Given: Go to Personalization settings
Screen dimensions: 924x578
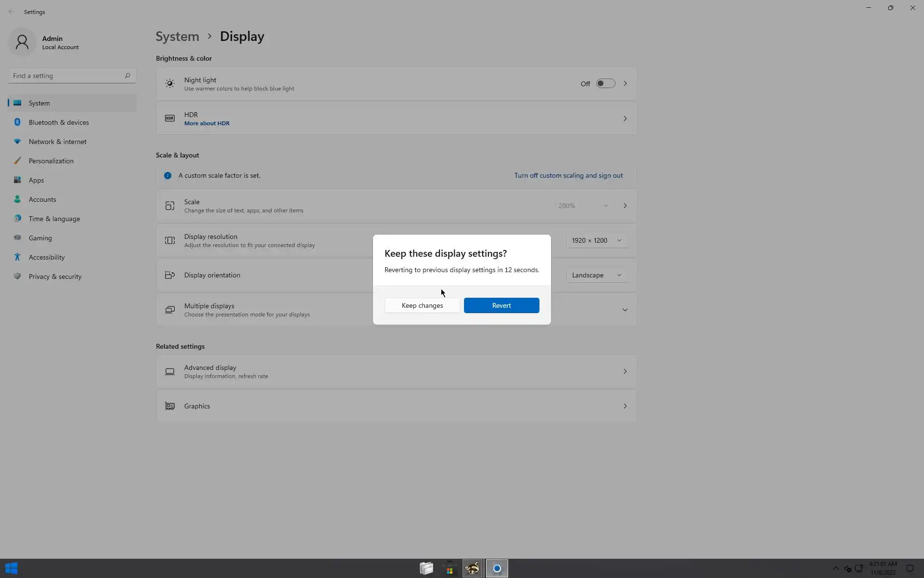Looking at the screenshot, I should point(51,161).
